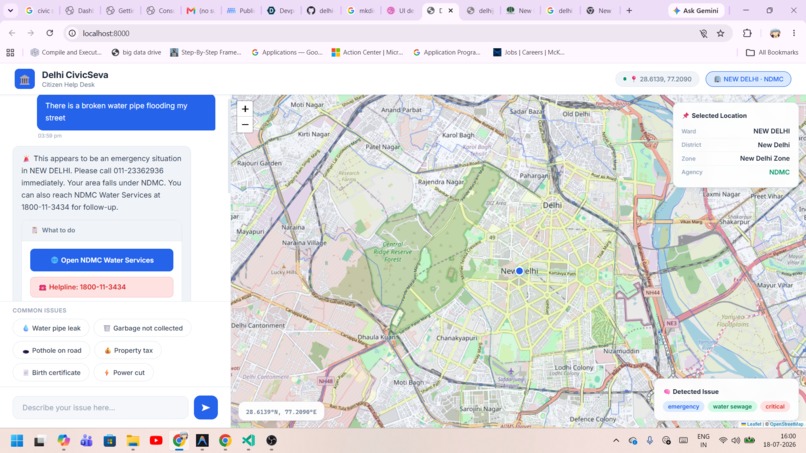Pick the Power cut chip
Screen dimensions: 806x453
click(124, 372)
